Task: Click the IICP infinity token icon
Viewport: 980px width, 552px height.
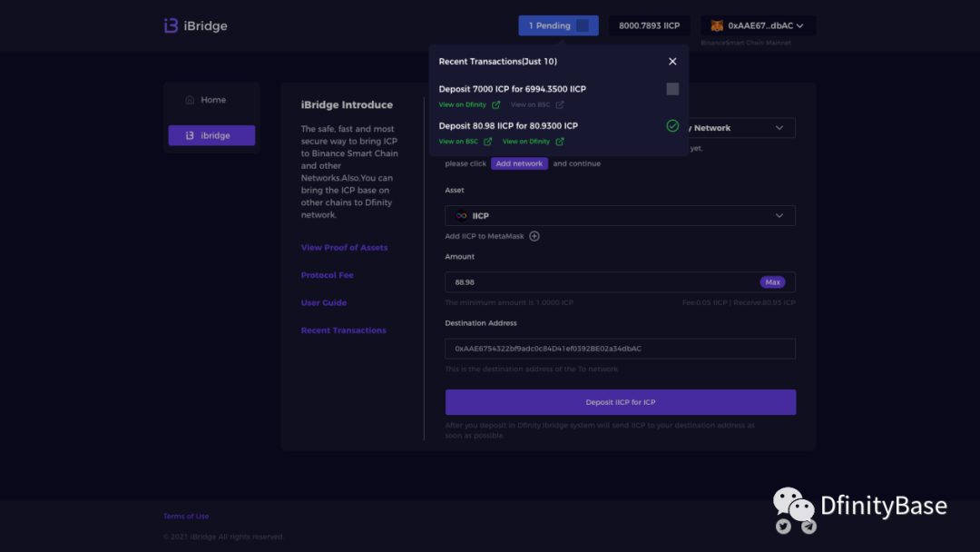Action: click(461, 216)
